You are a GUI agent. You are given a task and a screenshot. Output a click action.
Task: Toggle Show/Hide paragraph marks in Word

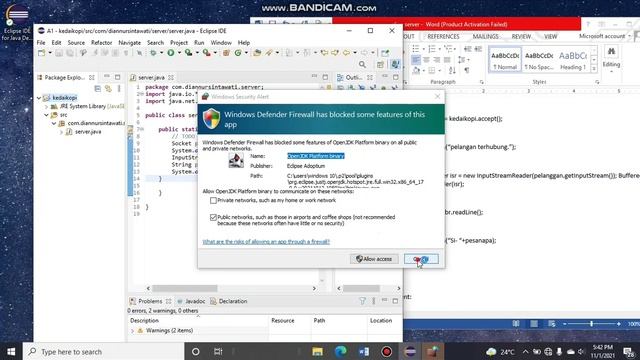tap(467, 71)
